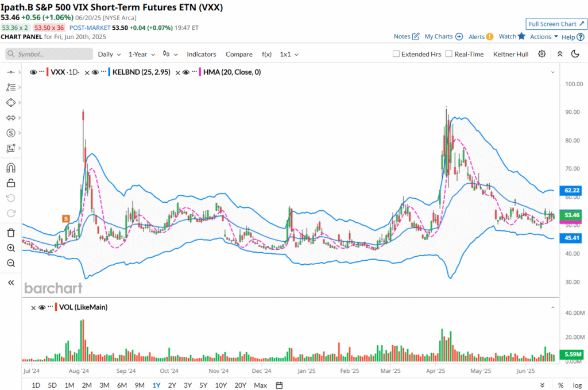
Task: Open the My Charts link
Action: (x=443, y=37)
